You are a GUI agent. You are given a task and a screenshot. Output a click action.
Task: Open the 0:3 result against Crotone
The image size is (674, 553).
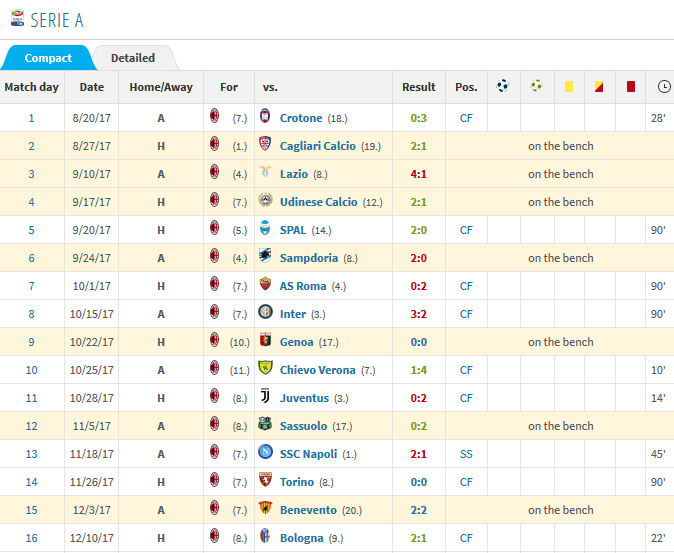[x=419, y=118]
